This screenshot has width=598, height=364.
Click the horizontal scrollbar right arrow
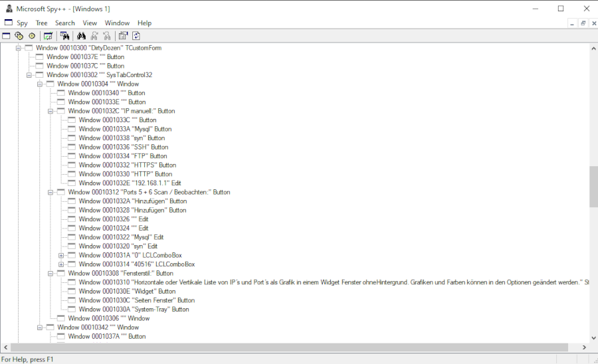coord(584,347)
